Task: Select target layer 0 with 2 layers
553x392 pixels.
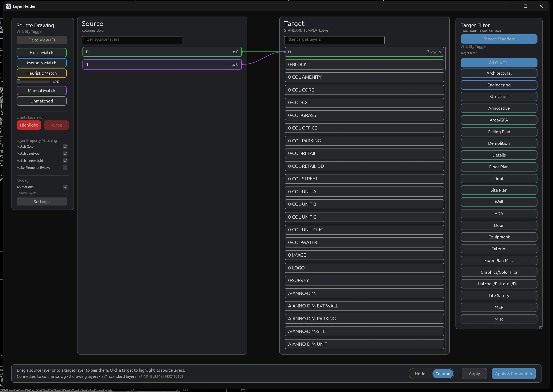Action: coord(364,52)
